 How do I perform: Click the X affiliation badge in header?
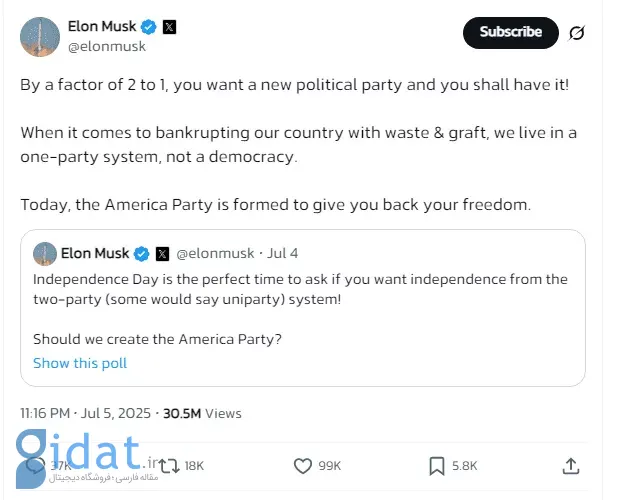(x=169, y=27)
